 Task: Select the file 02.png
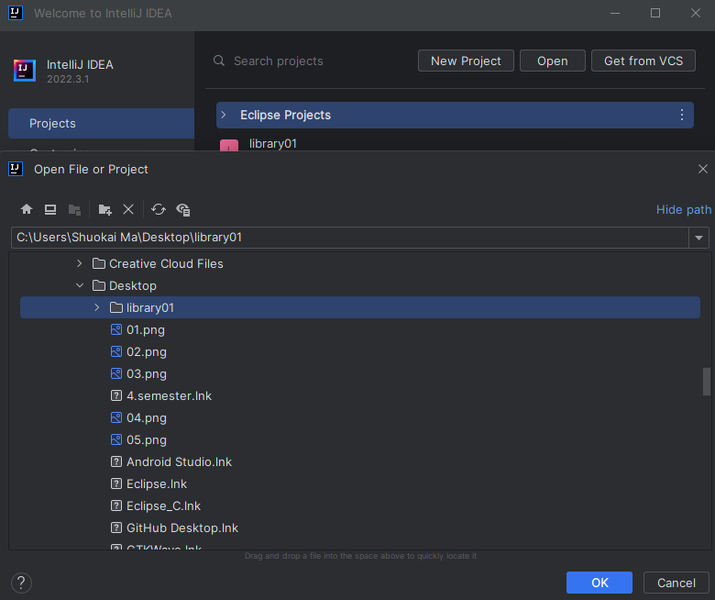(x=360, y=352)
